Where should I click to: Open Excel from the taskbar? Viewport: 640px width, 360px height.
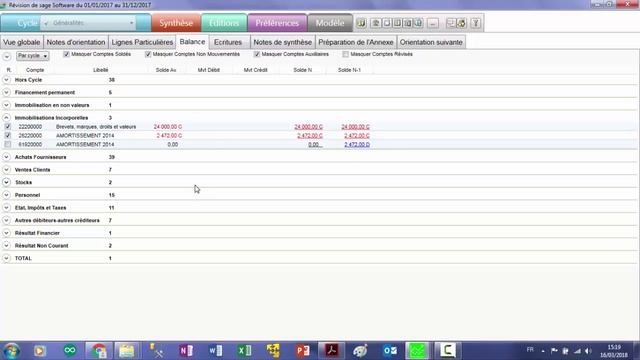coord(244,351)
